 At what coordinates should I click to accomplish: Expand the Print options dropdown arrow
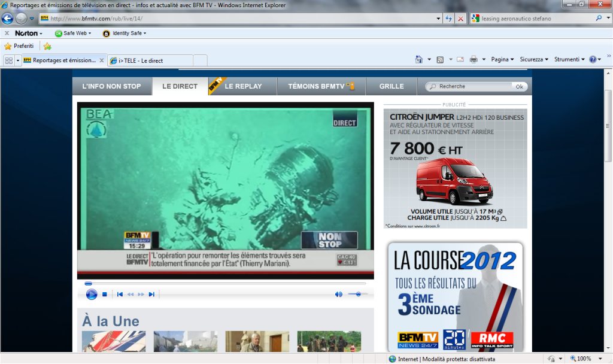click(x=484, y=59)
